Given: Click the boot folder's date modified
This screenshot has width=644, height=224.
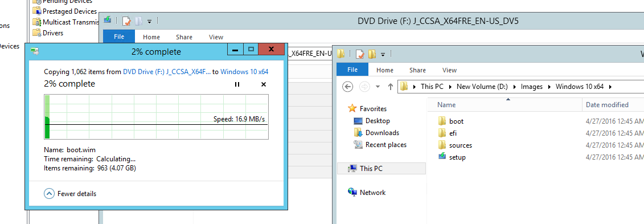Looking at the screenshot, I should pos(614,121).
